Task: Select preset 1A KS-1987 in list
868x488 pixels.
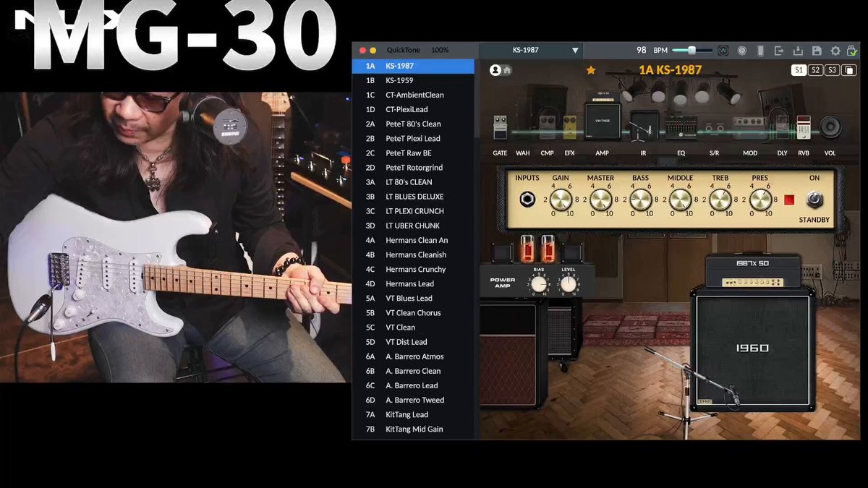Action: [413, 66]
